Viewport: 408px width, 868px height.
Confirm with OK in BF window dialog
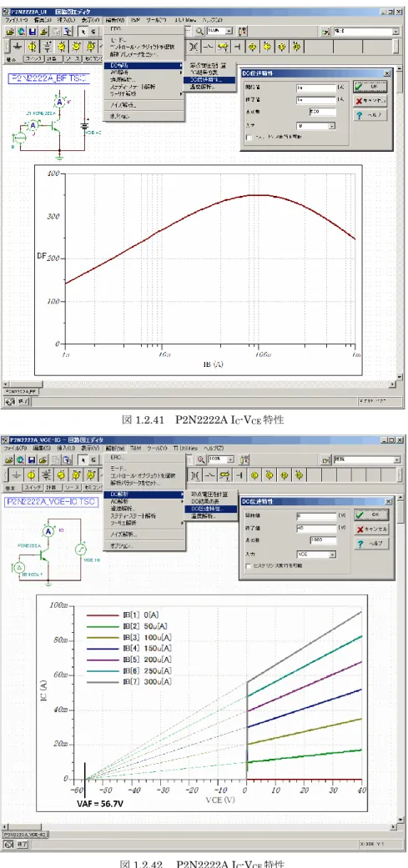371,87
